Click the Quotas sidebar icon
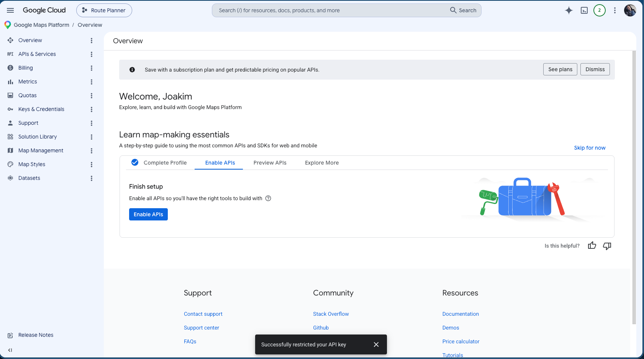644x359 pixels. coord(10,95)
